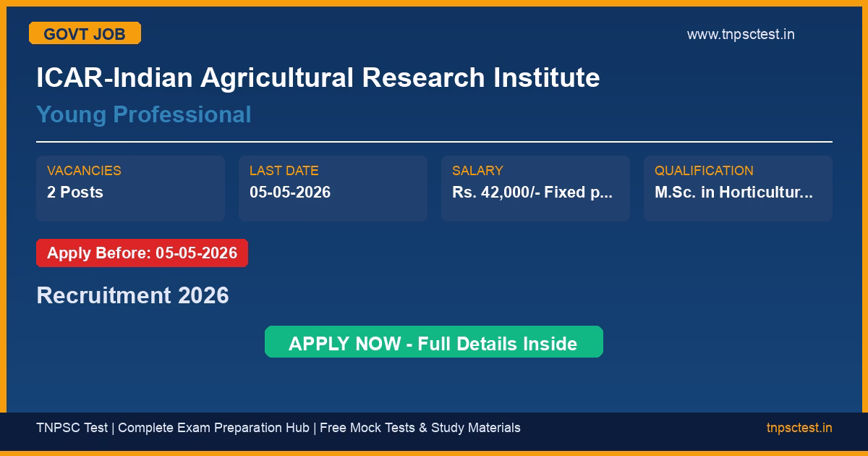
Task: Click the APPLY NOW - Full Details Inside button
Action: point(433,342)
